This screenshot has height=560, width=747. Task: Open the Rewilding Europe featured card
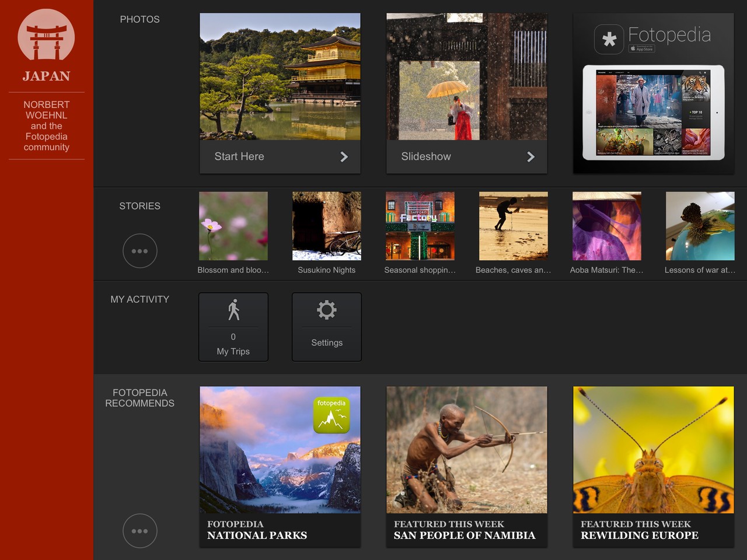pos(654,467)
